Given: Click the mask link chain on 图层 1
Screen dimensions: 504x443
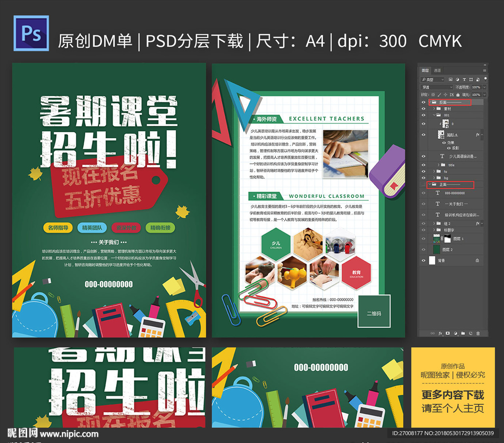Looking at the screenshot, I should (441, 238).
